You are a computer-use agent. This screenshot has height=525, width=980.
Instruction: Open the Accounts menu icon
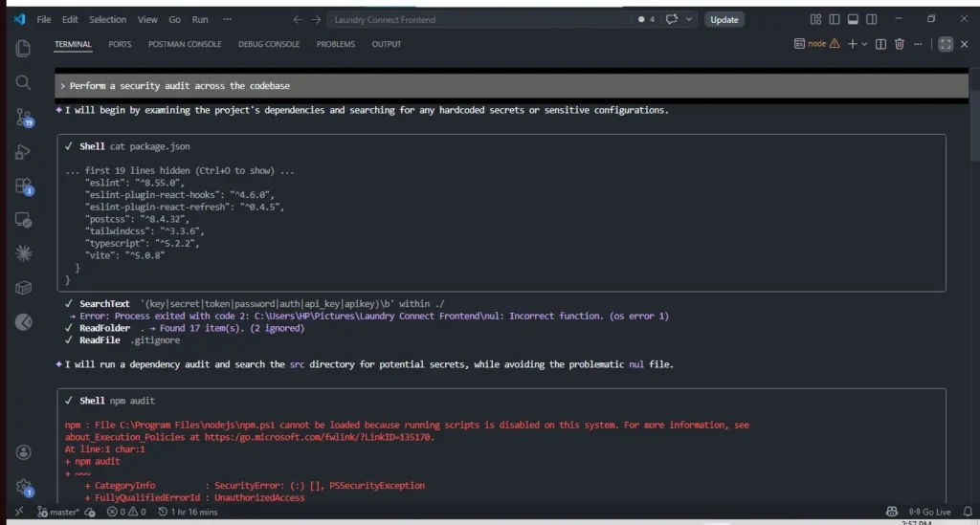[23, 452]
